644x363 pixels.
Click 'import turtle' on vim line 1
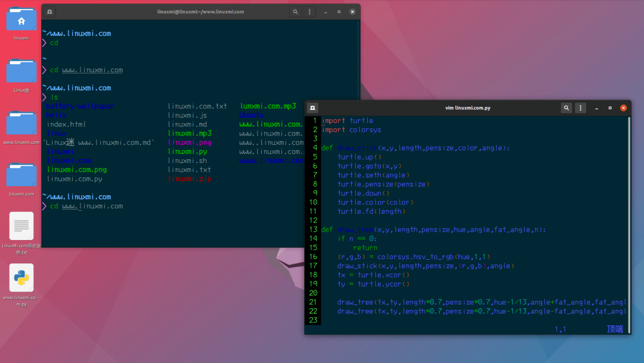tap(348, 121)
